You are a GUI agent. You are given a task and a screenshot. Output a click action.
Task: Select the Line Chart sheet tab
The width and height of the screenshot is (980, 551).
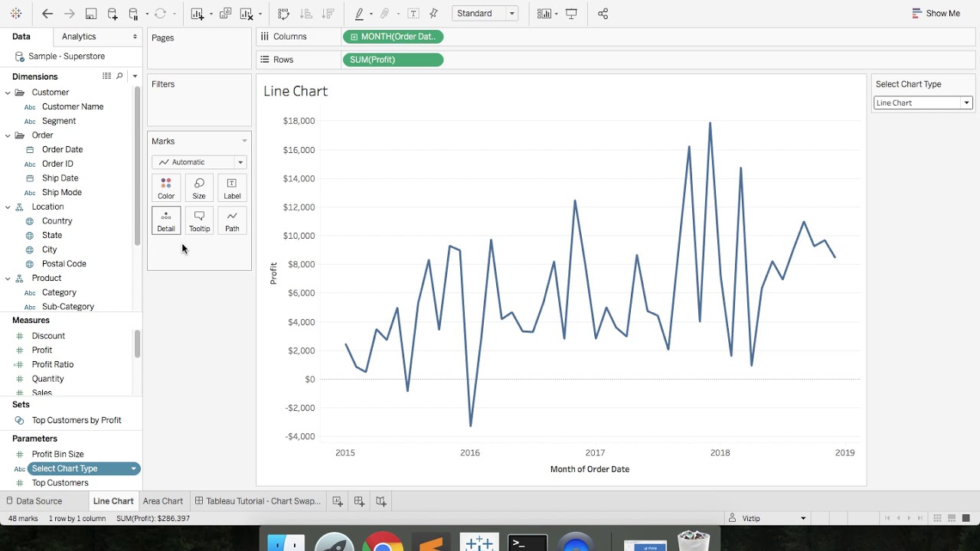pos(113,501)
